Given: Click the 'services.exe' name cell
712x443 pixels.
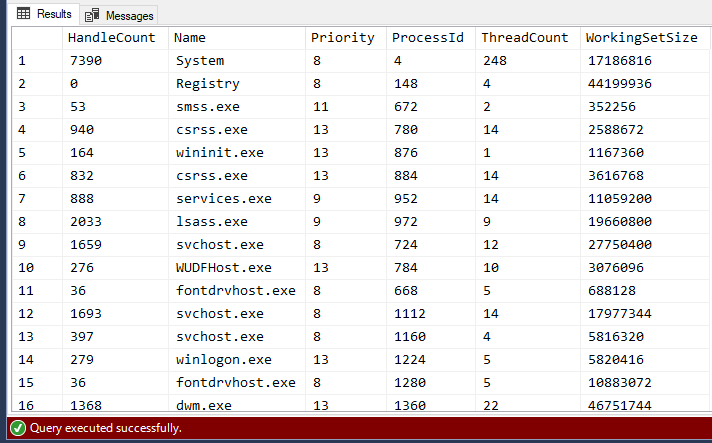Looking at the screenshot, I should [x=237, y=199].
